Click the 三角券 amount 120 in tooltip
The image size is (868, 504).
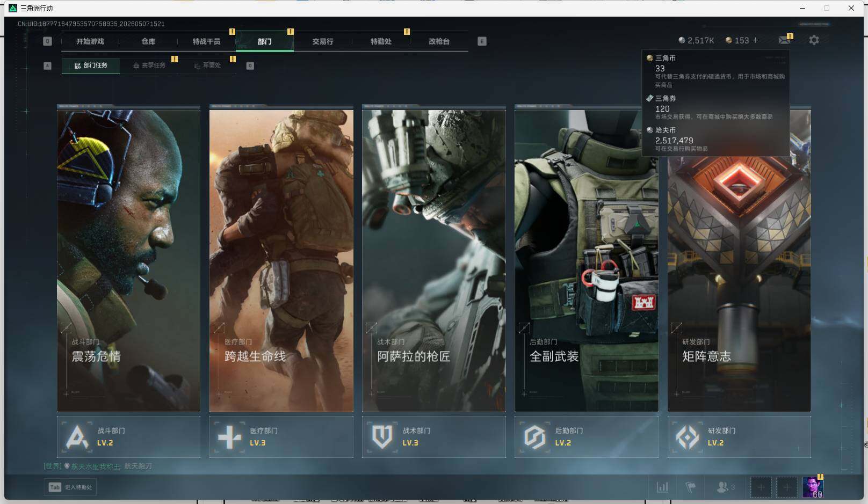pyautogui.click(x=662, y=108)
